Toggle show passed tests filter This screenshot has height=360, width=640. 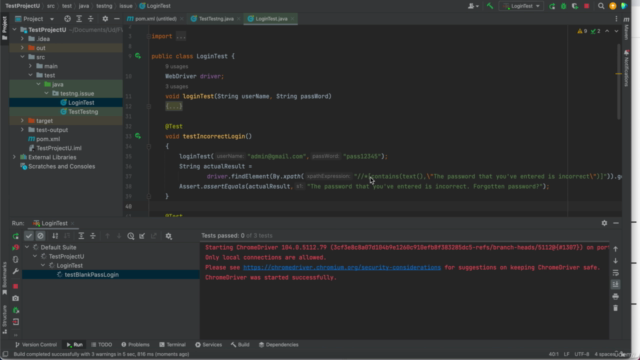[29, 236]
